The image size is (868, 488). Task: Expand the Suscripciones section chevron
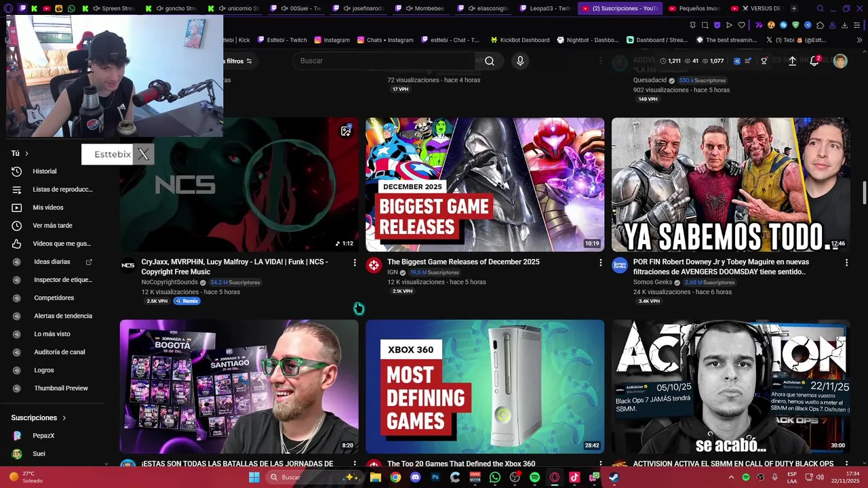click(x=64, y=418)
